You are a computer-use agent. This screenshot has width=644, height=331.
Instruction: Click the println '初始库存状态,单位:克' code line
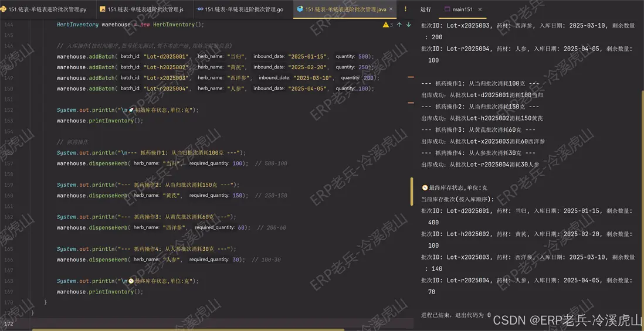click(x=128, y=110)
